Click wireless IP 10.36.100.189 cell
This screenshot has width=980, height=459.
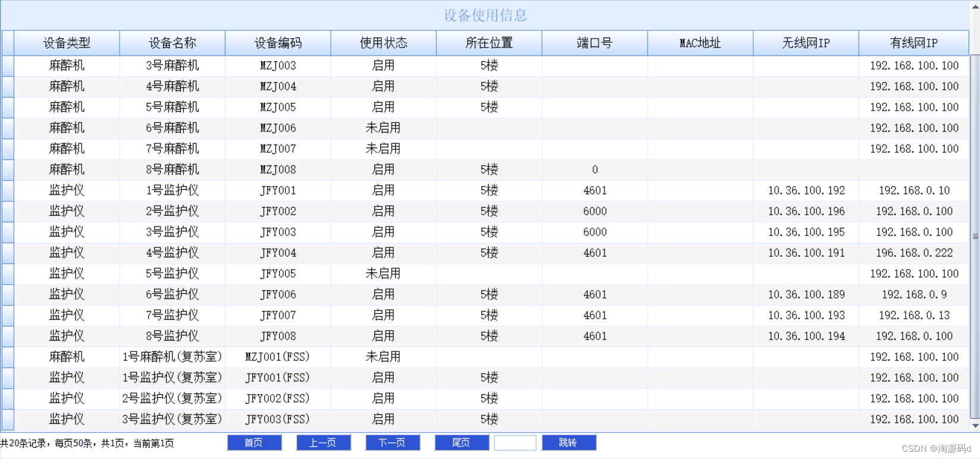tap(806, 294)
